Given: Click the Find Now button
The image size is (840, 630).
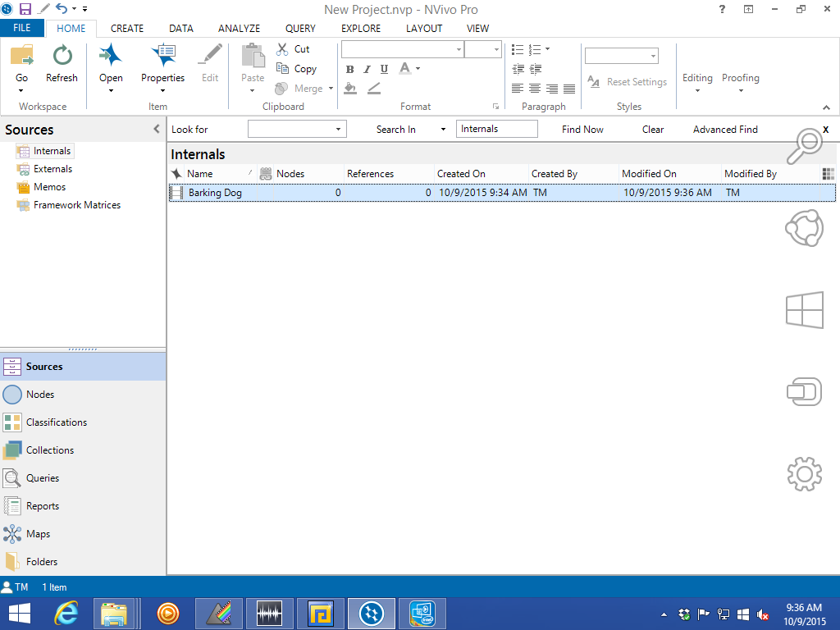Looking at the screenshot, I should (582, 130).
